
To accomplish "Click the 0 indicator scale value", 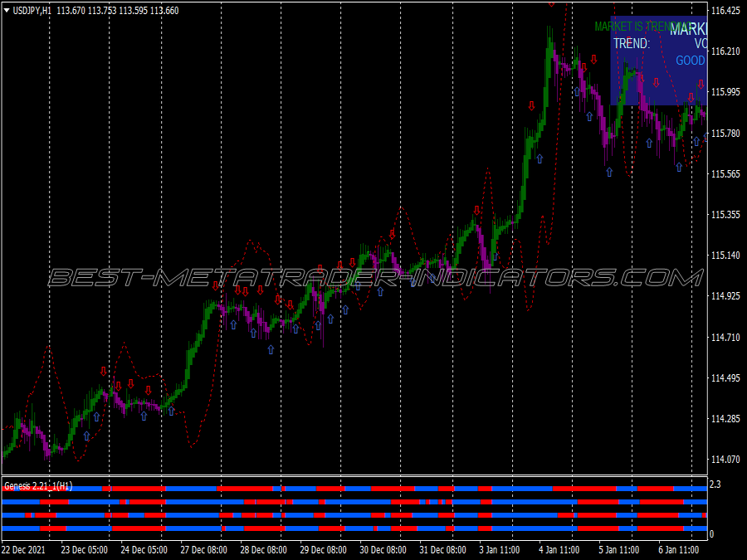I will click(712, 534).
